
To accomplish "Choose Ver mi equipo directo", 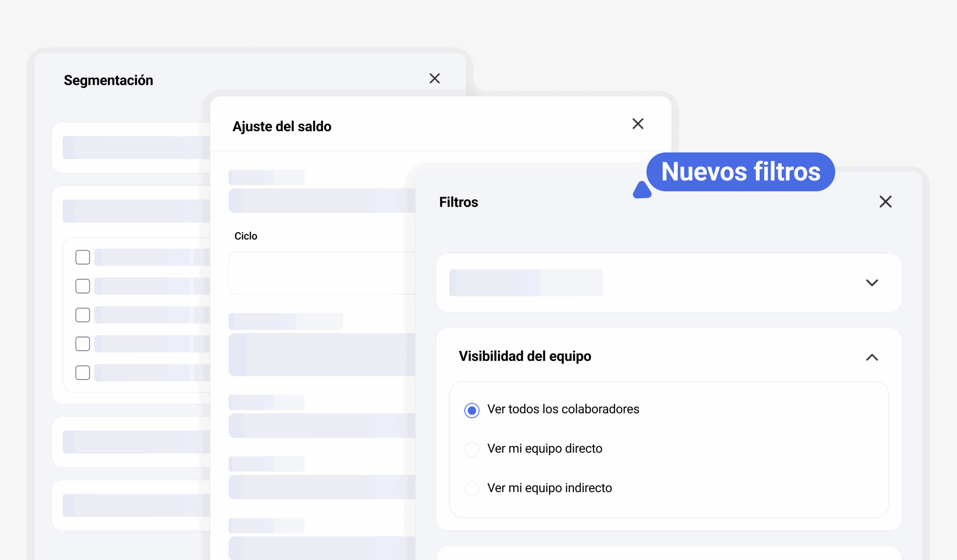I will (472, 449).
